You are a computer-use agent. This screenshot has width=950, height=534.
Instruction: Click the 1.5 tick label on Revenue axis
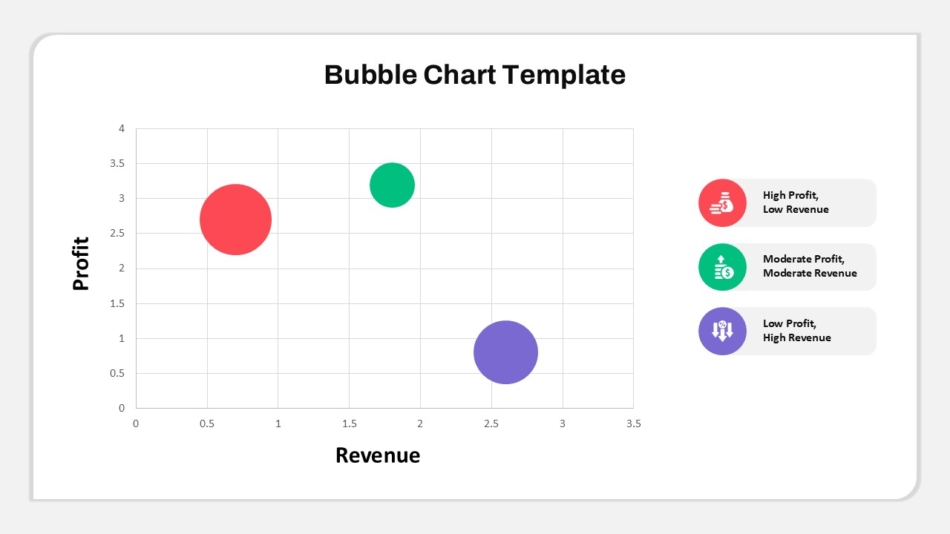point(350,424)
